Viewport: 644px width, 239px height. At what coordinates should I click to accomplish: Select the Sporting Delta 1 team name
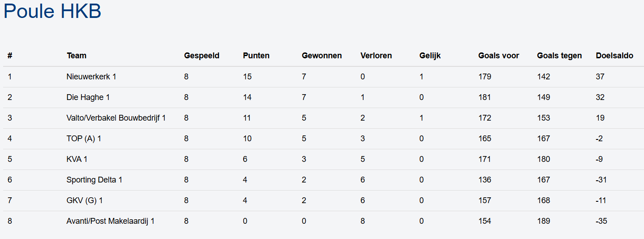[x=94, y=180]
